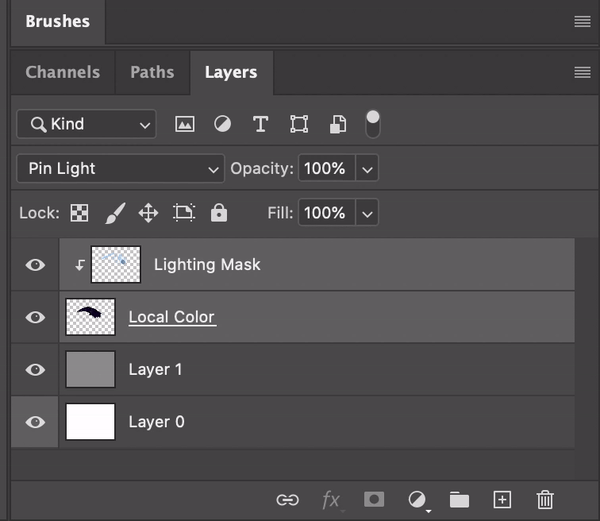Switch to the Paths tab
600x521 pixels.
(x=152, y=72)
